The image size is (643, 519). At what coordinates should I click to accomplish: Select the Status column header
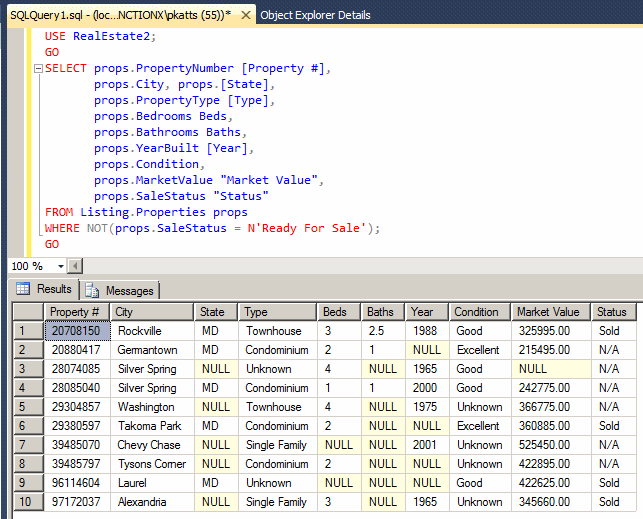[614, 312]
